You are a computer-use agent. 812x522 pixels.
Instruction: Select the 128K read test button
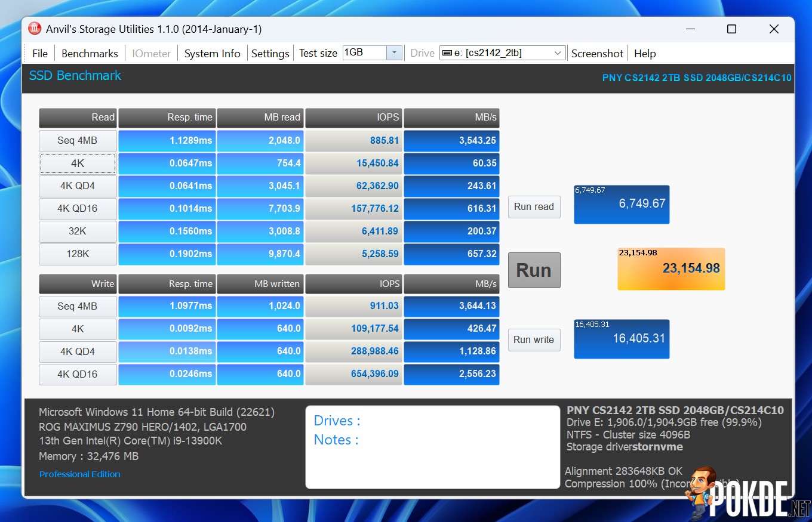click(78, 254)
